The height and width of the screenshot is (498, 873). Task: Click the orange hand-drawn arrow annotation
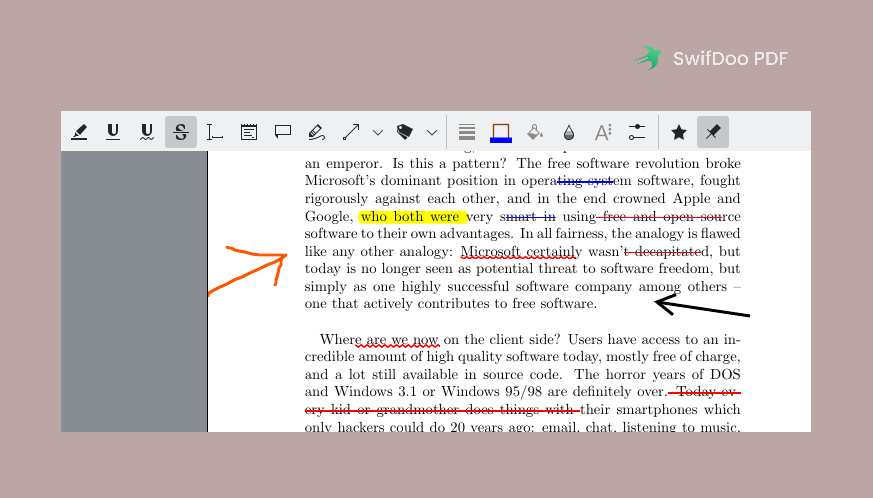pos(248,270)
